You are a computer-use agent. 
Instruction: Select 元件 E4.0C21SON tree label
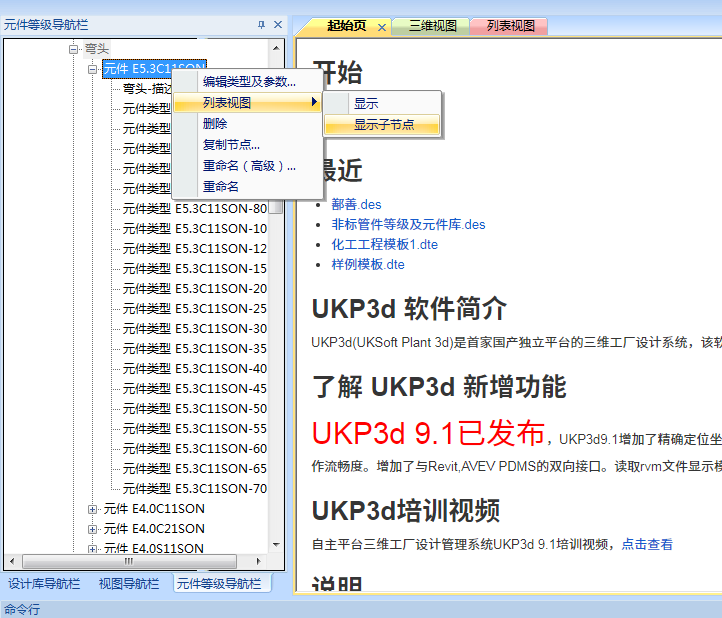click(x=154, y=529)
